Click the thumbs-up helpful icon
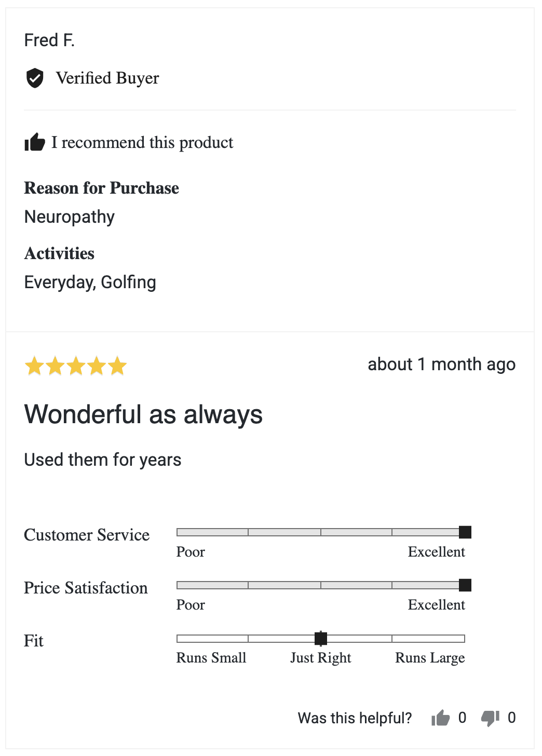 click(441, 718)
